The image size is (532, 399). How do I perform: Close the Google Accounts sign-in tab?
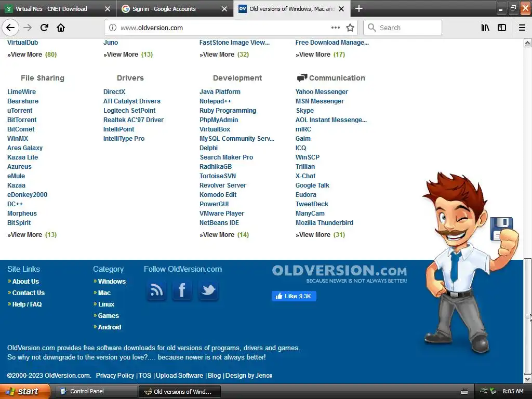tap(224, 9)
